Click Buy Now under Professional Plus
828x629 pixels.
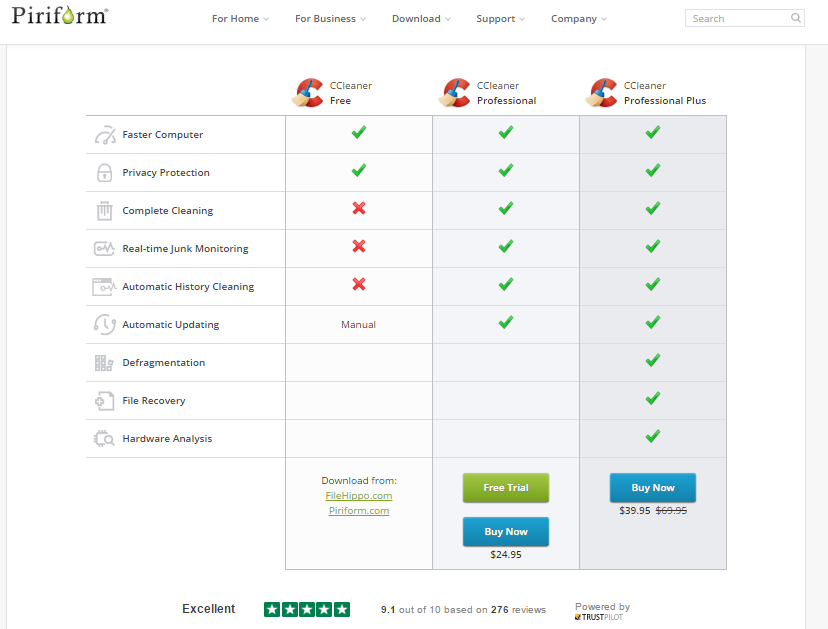[x=653, y=487]
